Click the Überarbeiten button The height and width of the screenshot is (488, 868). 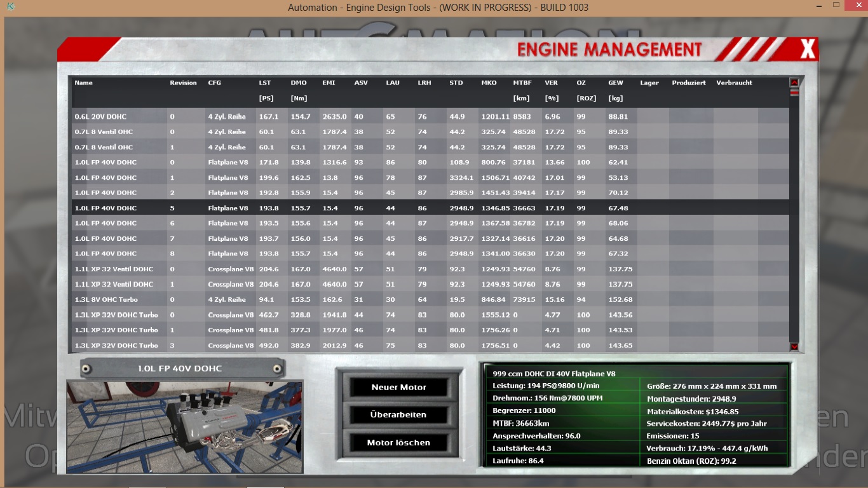pos(399,414)
